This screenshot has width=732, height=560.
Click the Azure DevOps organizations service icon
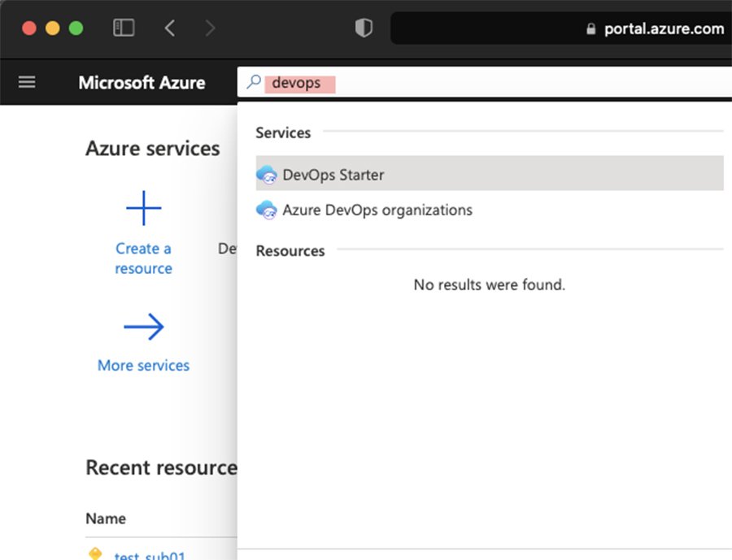(268, 210)
